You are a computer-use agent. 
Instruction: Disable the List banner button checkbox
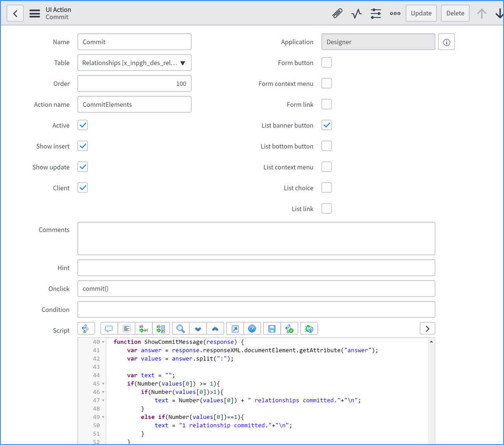[327, 125]
